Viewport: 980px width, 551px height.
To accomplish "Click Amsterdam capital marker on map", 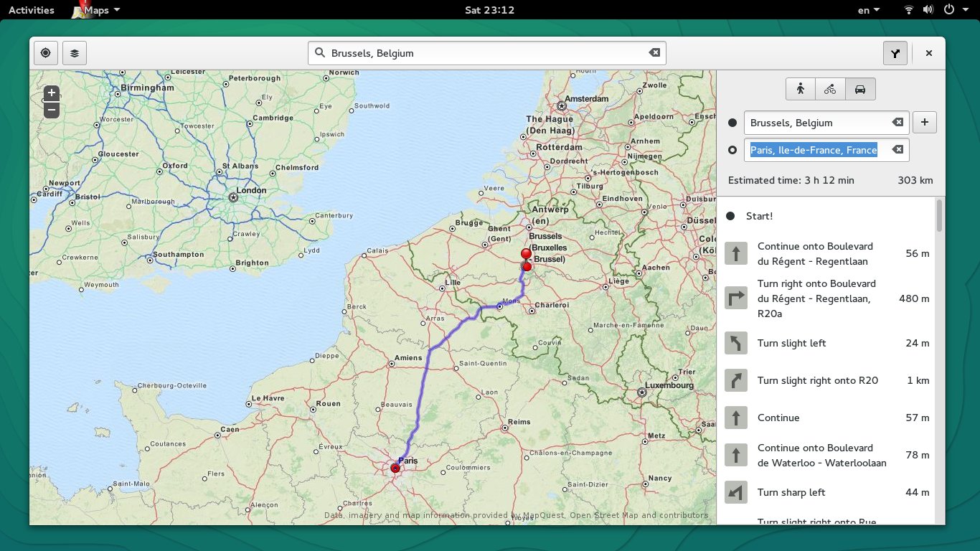I will [562, 105].
